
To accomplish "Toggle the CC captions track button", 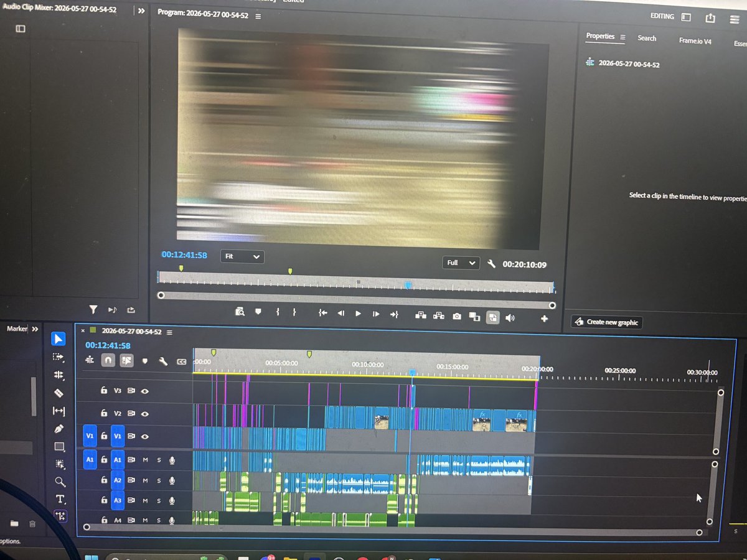I will [x=182, y=362].
